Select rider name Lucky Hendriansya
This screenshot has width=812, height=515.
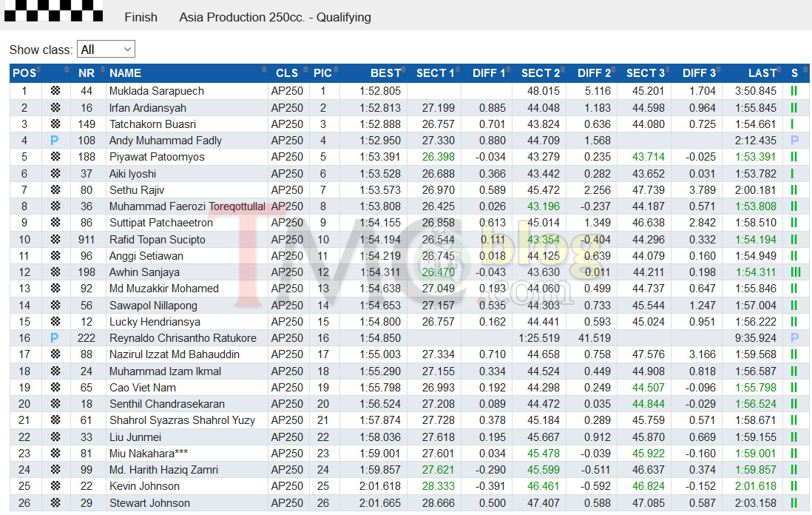coord(155,322)
